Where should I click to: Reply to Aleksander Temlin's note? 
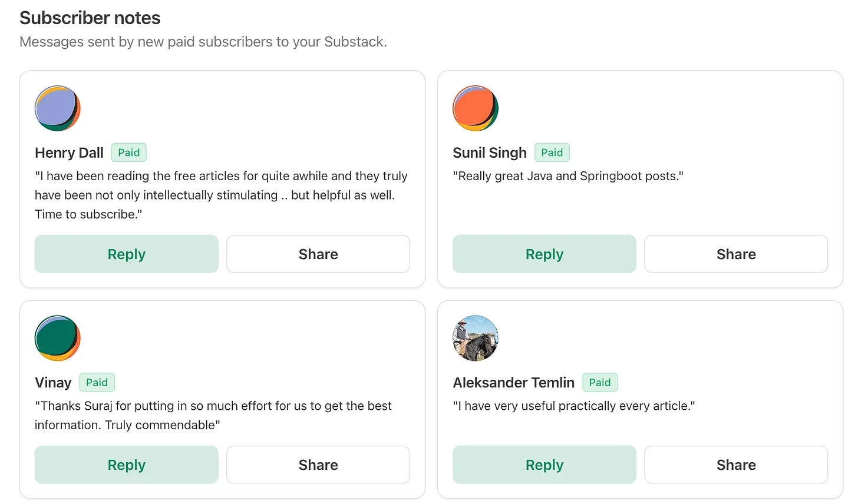(544, 465)
